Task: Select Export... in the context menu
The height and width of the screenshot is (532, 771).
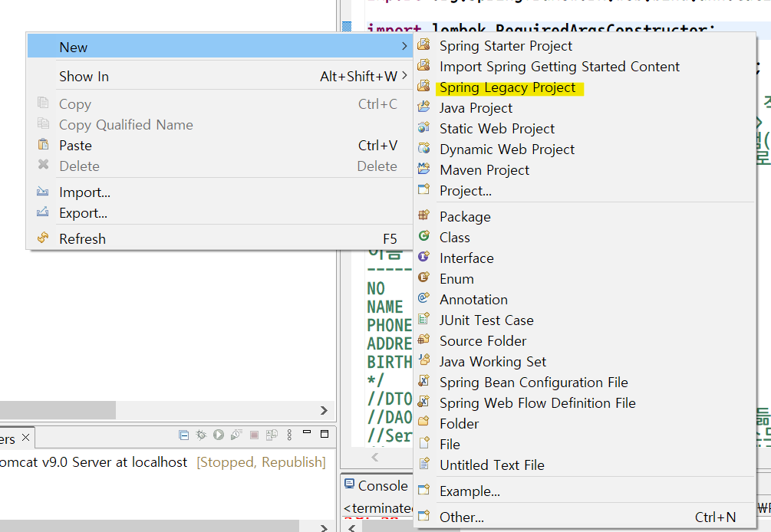Action: click(220, 212)
